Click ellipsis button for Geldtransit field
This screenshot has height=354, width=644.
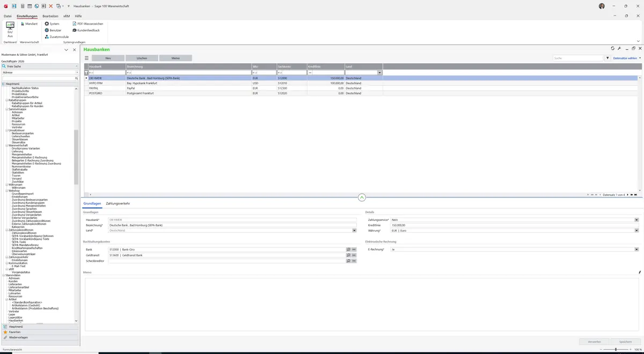click(x=354, y=255)
